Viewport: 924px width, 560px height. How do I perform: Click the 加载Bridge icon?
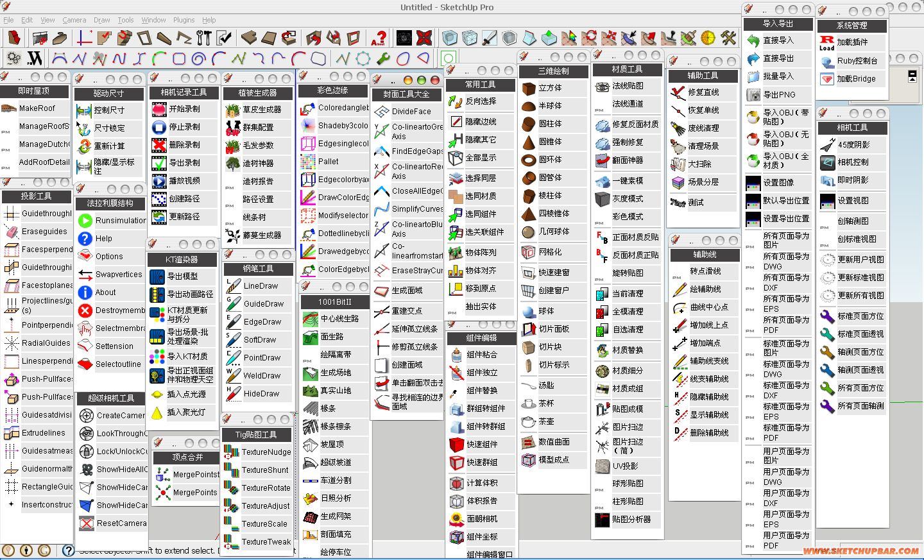827,79
